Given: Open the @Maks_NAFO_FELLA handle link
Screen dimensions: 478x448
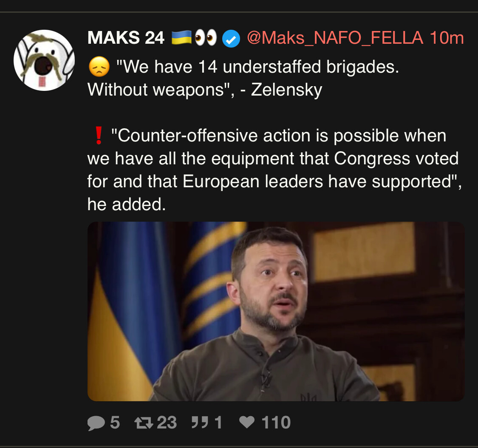Looking at the screenshot, I should [x=335, y=38].
